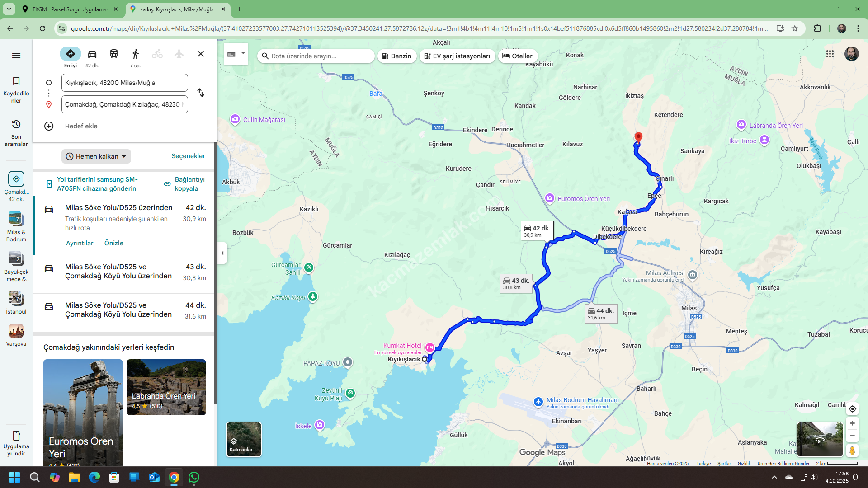Select the best route mode option

(x=71, y=54)
